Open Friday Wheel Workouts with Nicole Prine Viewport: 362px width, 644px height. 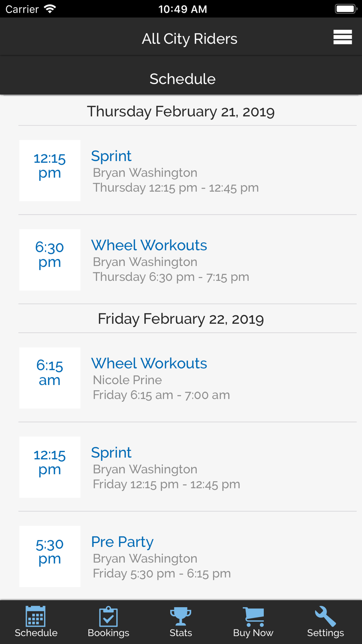[149, 363]
